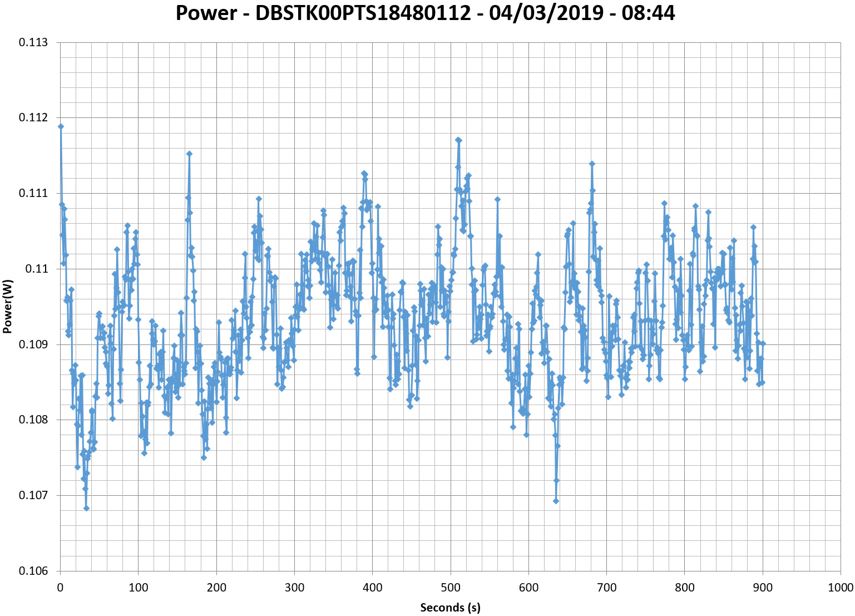Select the Seconds (s) horizontal axis title

450,607
